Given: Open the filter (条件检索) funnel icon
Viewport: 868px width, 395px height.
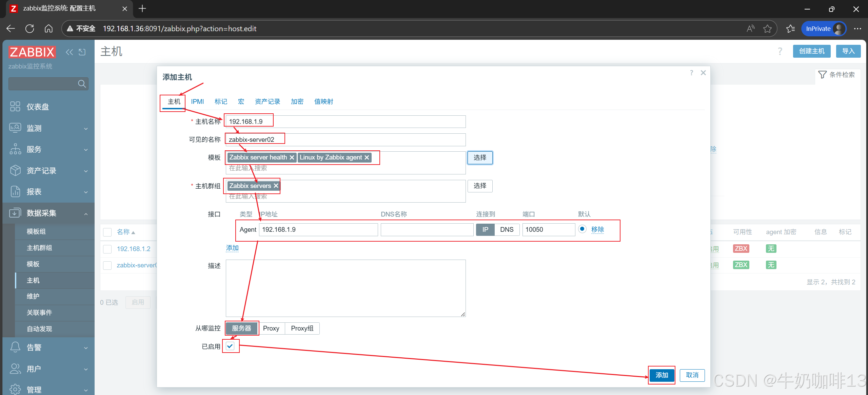Looking at the screenshot, I should tap(822, 75).
